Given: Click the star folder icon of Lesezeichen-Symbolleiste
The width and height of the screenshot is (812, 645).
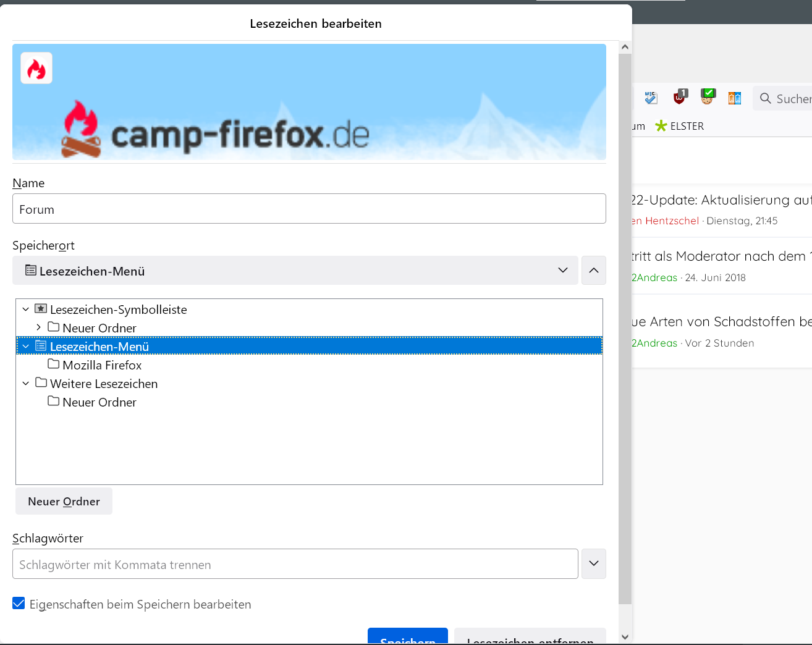Looking at the screenshot, I should [x=41, y=309].
